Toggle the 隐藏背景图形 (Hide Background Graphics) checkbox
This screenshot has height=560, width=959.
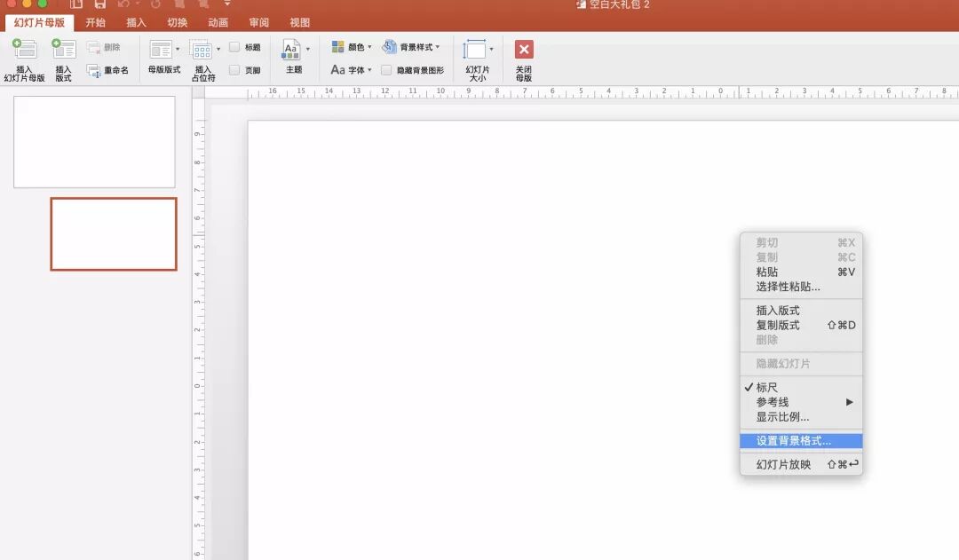tap(386, 70)
